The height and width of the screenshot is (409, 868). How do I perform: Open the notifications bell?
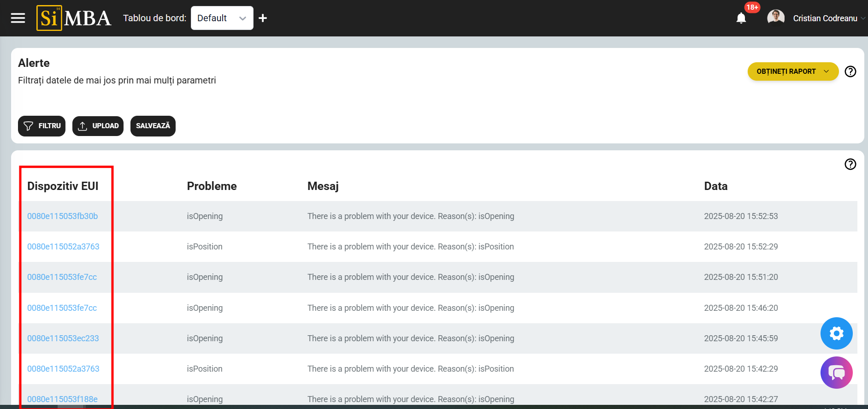(x=741, y=18)
